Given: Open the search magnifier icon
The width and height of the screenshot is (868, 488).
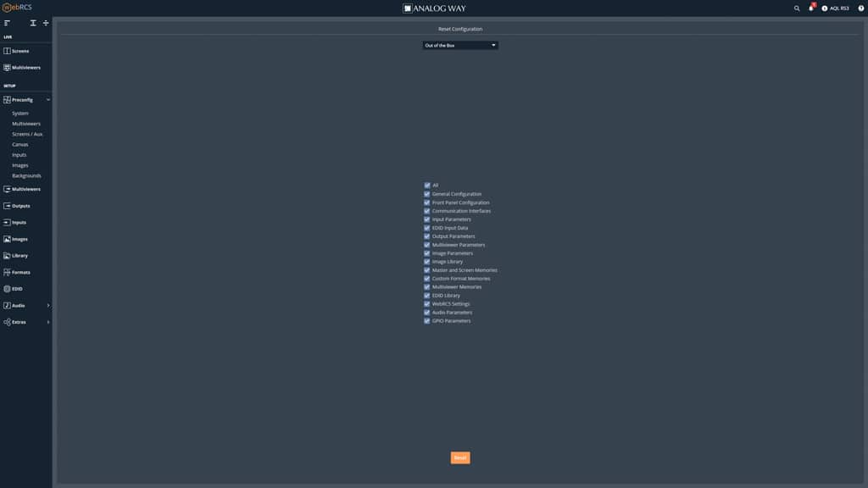Looking at the screenshot, I should [x=797, y=8].
